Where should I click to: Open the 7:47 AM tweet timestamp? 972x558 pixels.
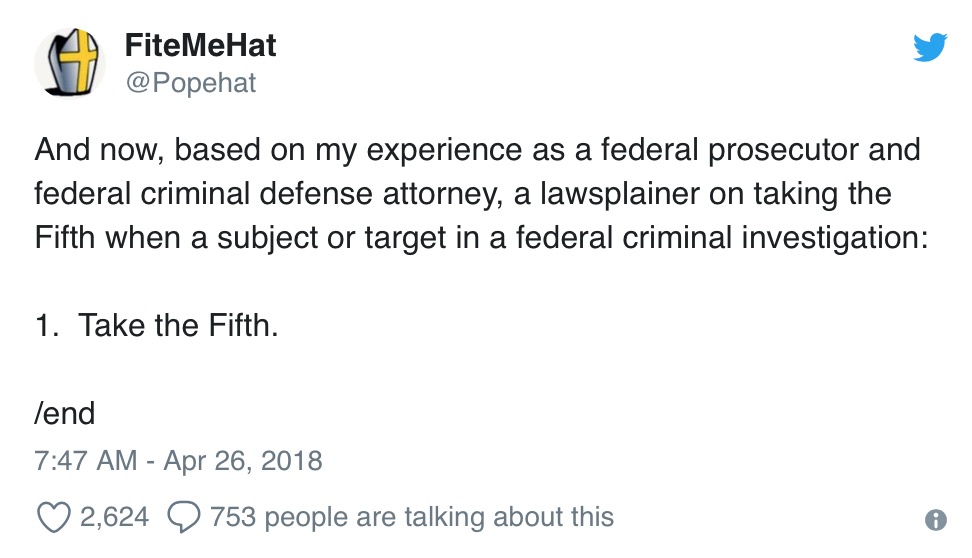86,461
